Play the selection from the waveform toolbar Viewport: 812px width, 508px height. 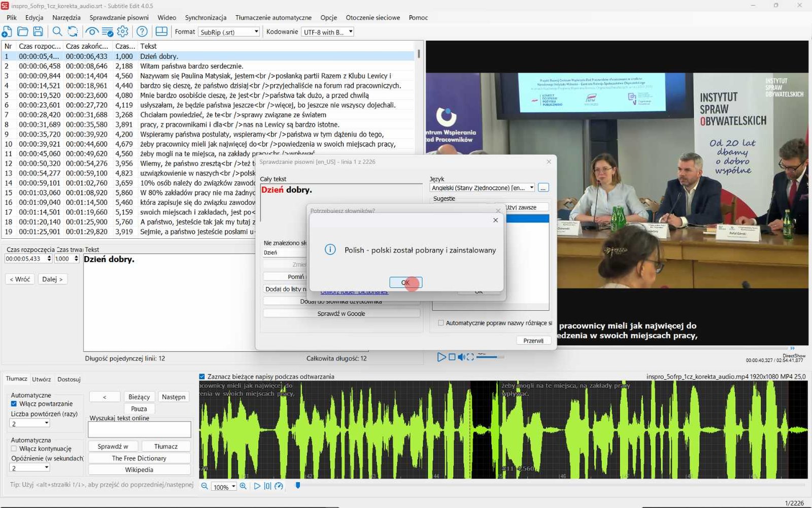(257, 486)
